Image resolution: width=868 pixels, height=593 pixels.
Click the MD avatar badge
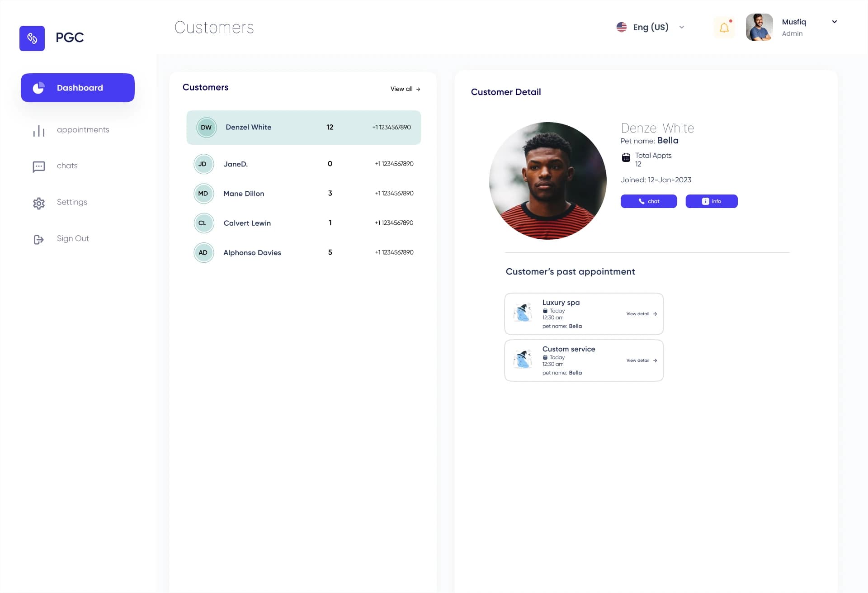point(203,194)
